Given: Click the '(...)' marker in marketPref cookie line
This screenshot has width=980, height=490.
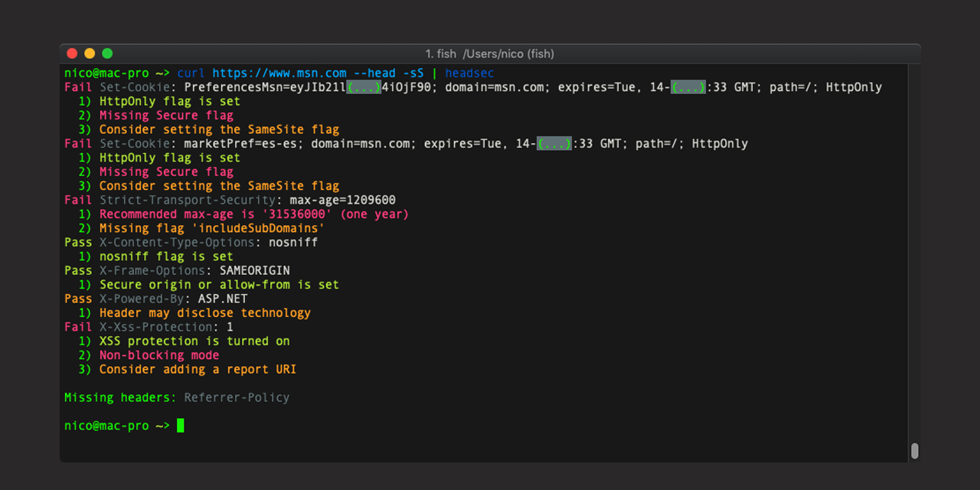Looking at the screenshot, I should click(x=554, y=144).
